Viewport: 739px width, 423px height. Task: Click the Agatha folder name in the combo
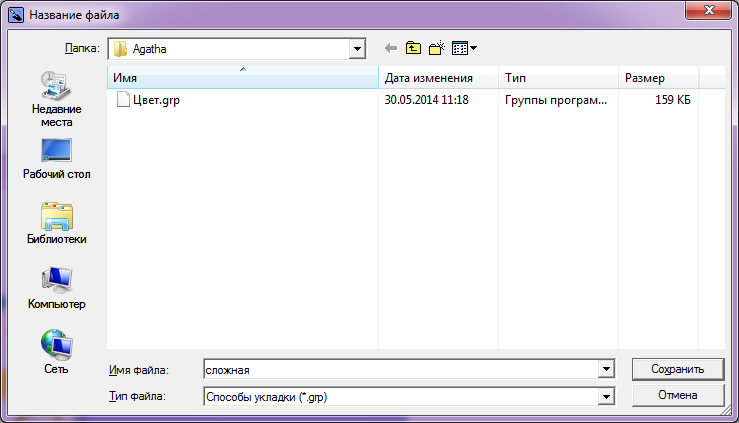coord(149,49)
